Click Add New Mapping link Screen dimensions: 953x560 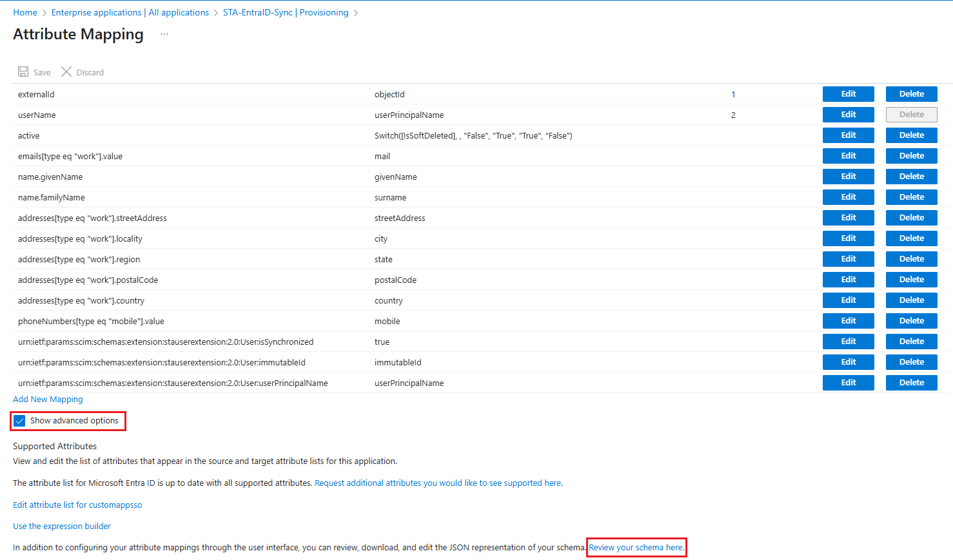click(48, 400)
